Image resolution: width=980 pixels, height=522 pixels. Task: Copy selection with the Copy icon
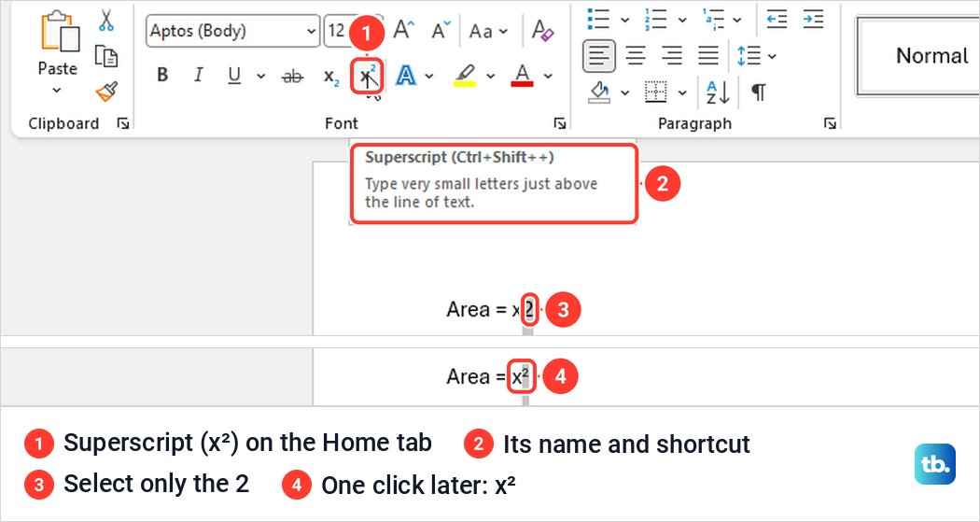click(106, 56)
